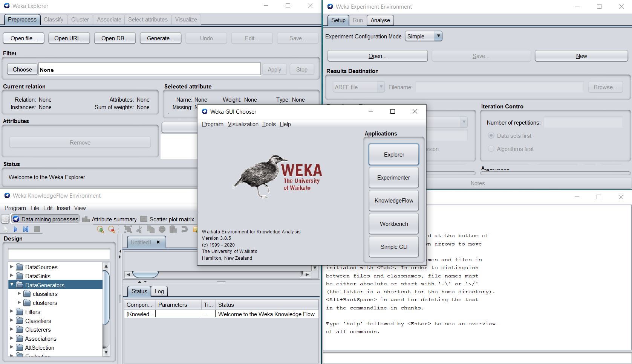Switch to the Analyse tab
The image size is (632, 364).
380,20
